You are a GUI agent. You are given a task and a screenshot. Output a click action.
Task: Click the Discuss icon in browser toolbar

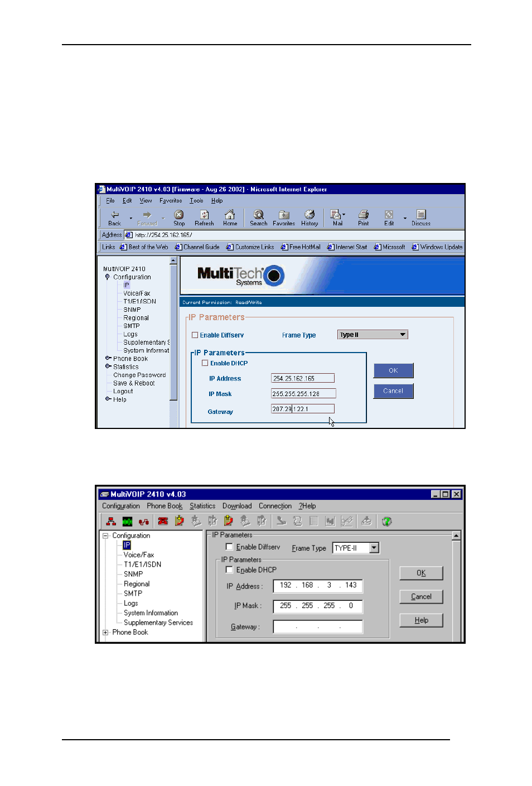click(x=421, y=215)
